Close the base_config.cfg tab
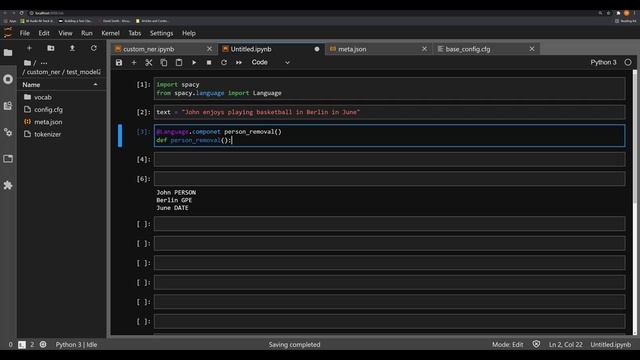 tap(532, 49)
